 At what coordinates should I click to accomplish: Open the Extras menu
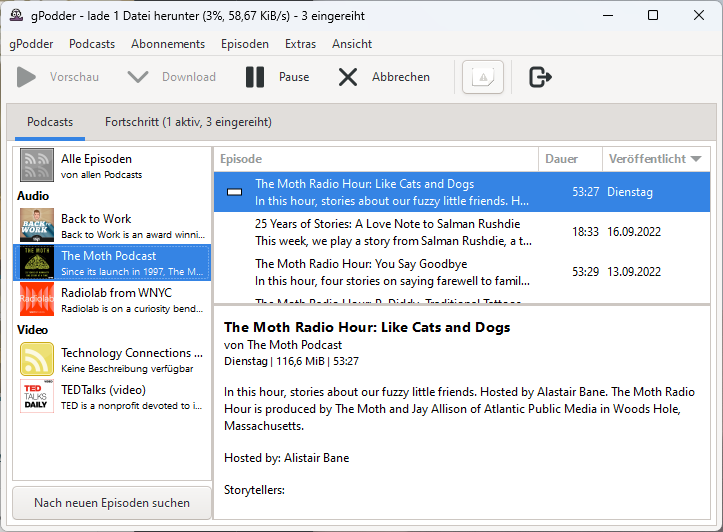[300, 44]
